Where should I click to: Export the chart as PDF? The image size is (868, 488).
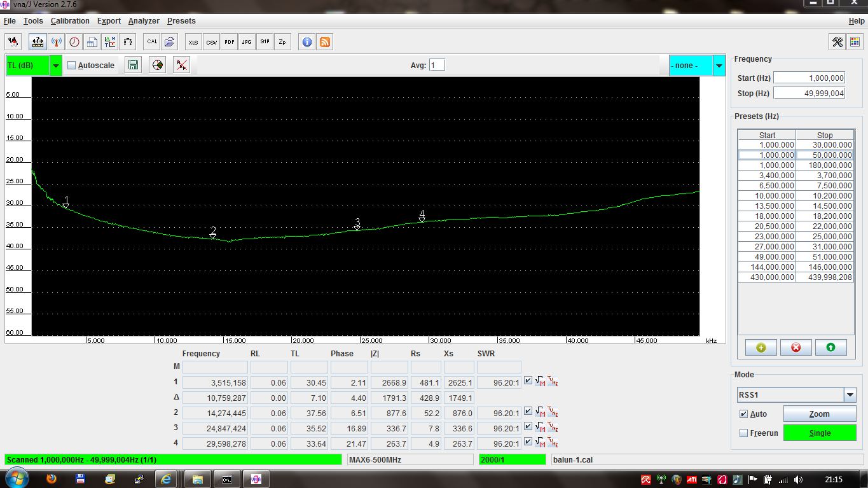click(229, 42)
